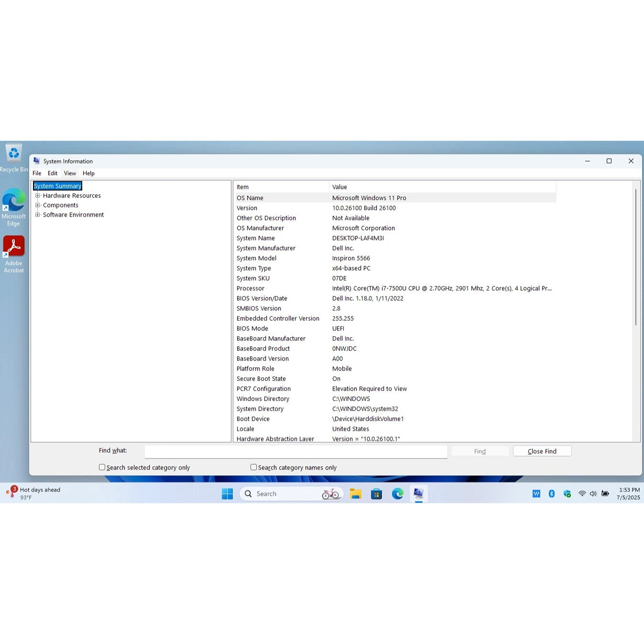Click the Windows Start button
The width and height of the screenshot is (644, 644).
point(227,494)
